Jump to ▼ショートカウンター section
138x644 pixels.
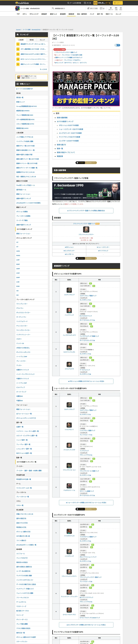click(103, 247)
